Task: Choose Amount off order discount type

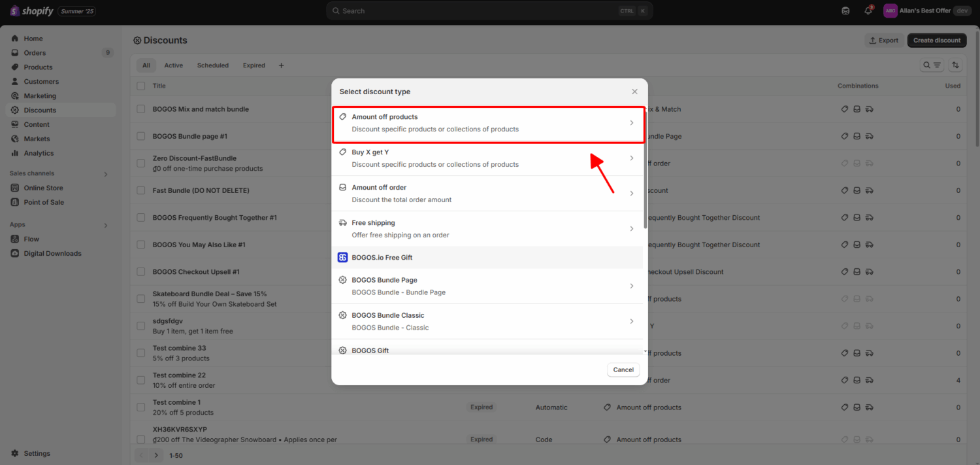Action: click(488, 194)
